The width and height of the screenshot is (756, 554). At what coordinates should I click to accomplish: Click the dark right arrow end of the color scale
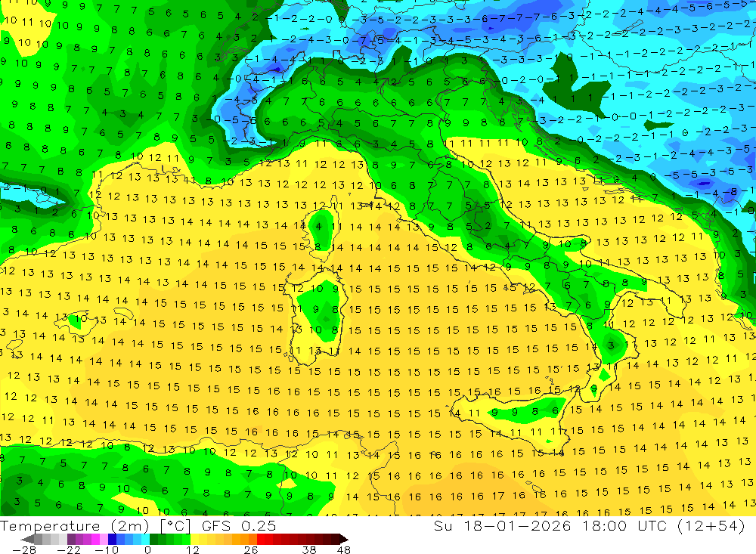[x=344, y=540]
